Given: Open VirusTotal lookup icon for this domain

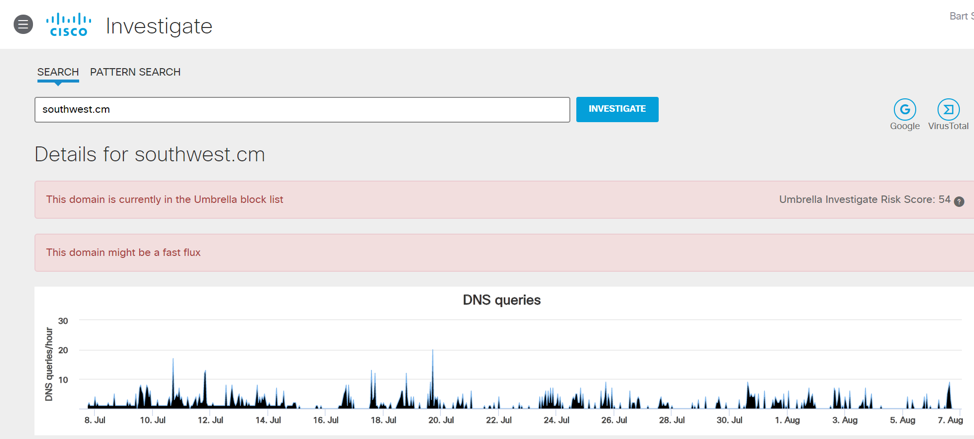Looking at the screenshot, I should (x=948, y=110).
